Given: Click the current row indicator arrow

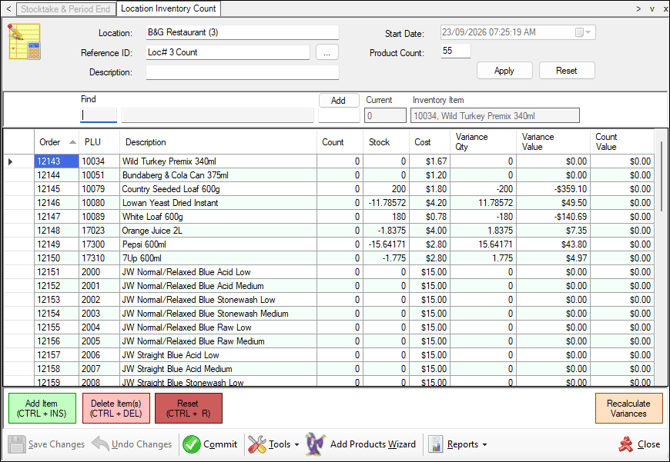Looking at the screenshot, I should click(10, 162).
